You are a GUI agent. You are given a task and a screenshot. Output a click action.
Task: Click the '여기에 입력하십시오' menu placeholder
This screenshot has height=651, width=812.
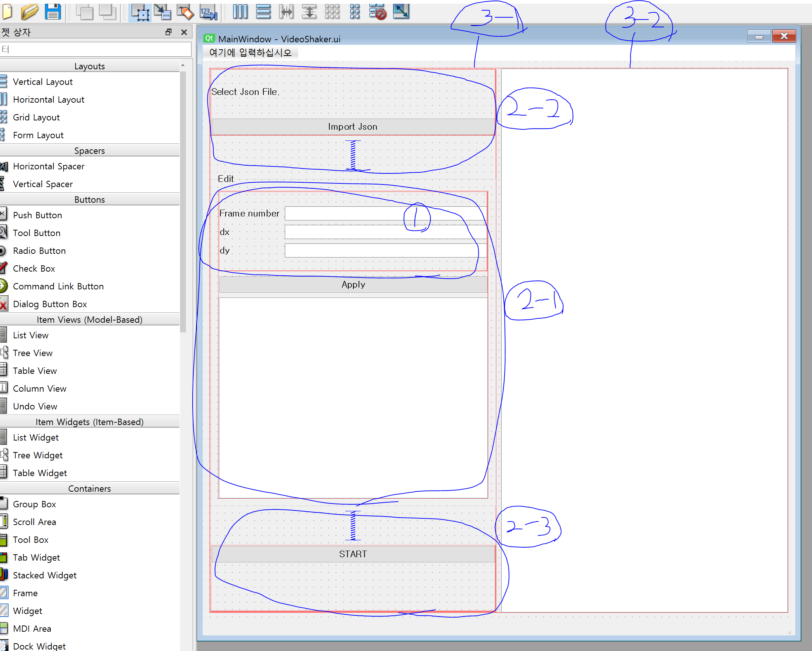(x=250, y=52)
